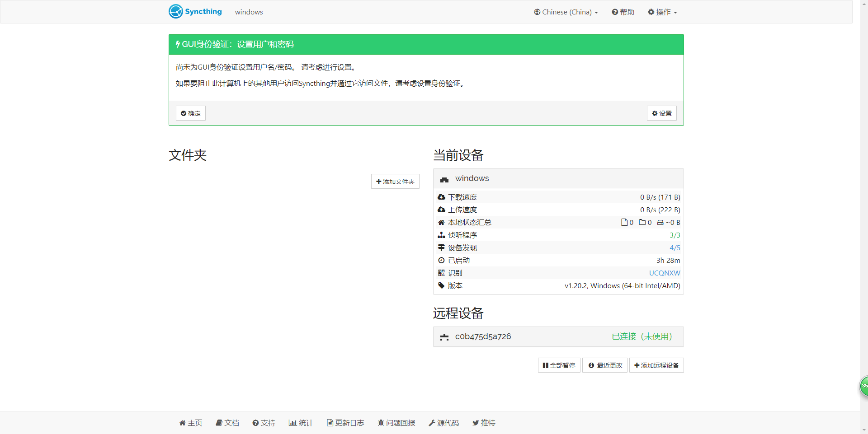Click the folder count icon in 本地状态汇总

(642, 222)
